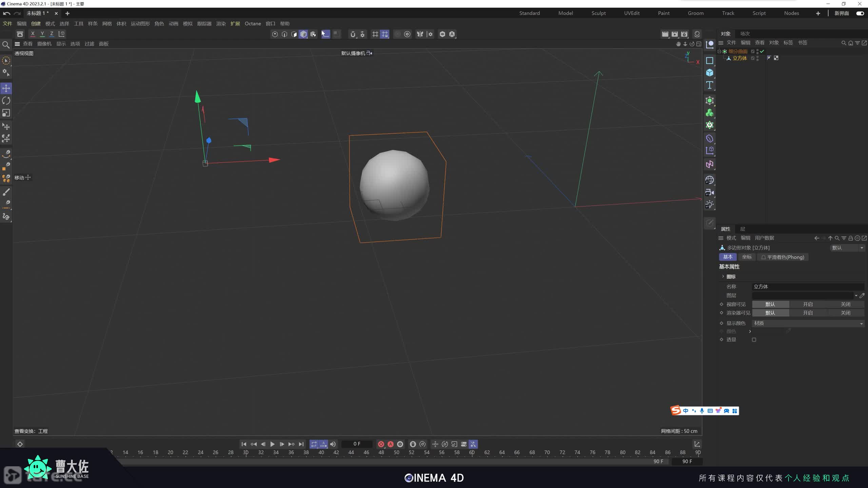Viewport: 868px width, 488px height.
Task: Click the 名称 input field
Action: (807, 287)
